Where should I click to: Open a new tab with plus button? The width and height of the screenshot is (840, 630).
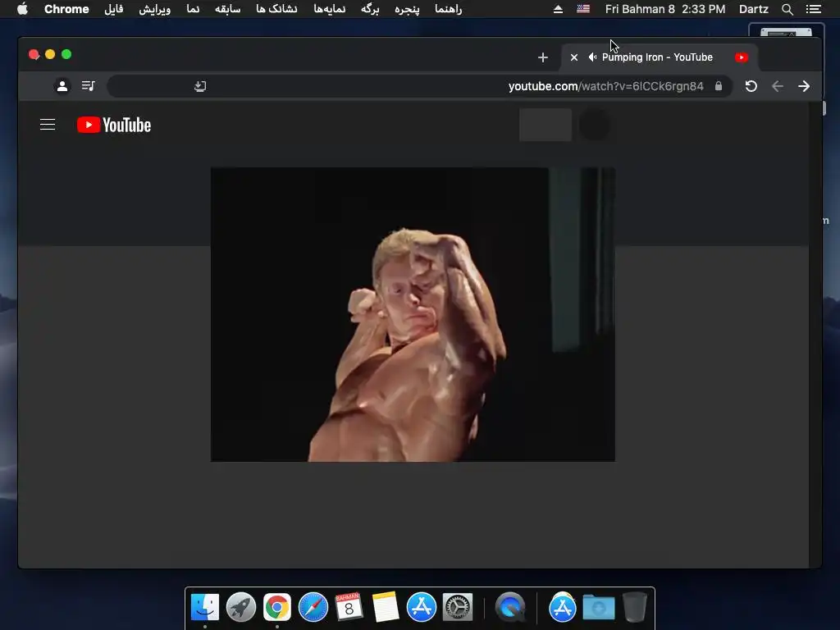coord(543,57)
